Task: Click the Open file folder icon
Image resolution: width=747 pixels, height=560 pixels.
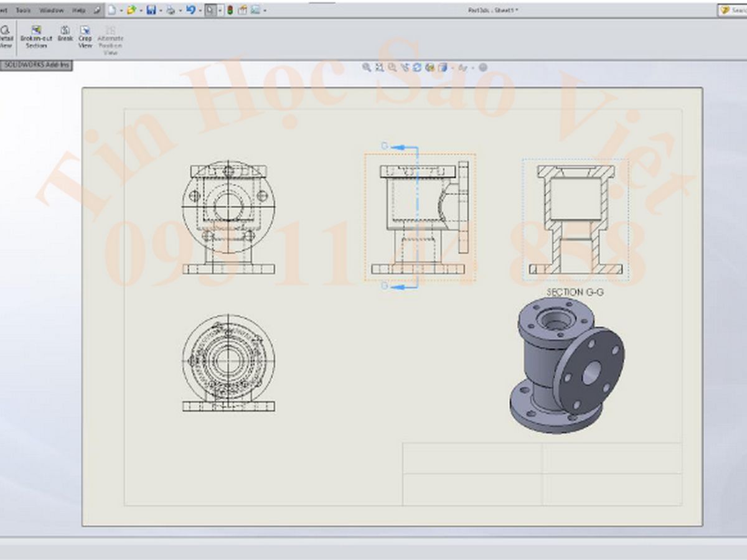Action: point(131,11)
